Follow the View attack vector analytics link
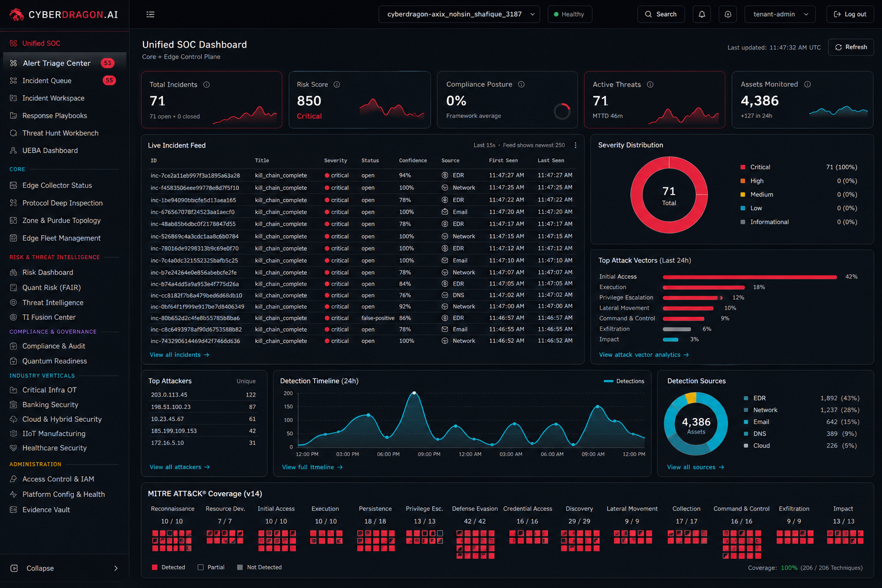The width and height of the screenshot is (882, 588). (644, 355)
